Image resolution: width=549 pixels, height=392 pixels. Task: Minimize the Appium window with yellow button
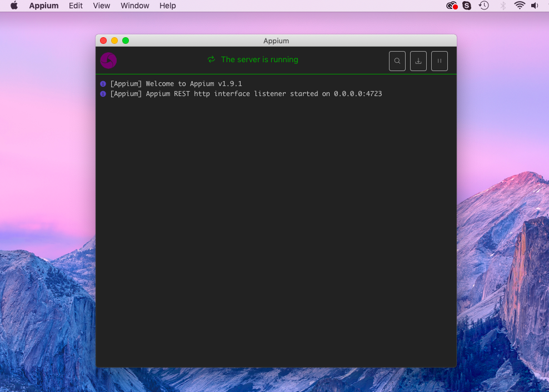(x=114, y=41)
